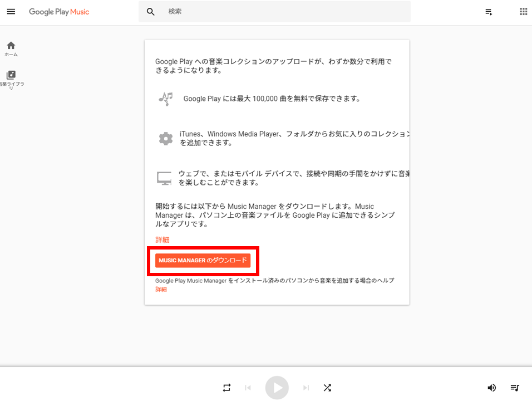Toggle repeat playback mode
The width and height of the screenshot is (532, 401).
[226, 388]
